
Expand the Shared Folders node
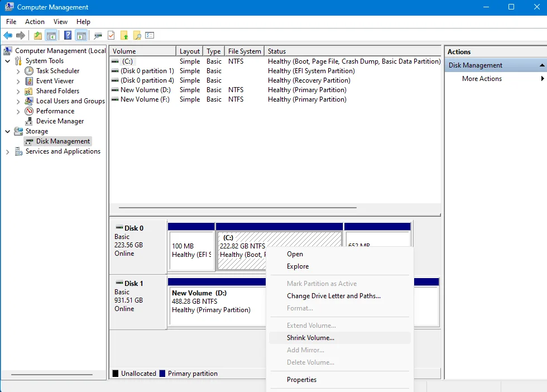[x=18, y=92]
